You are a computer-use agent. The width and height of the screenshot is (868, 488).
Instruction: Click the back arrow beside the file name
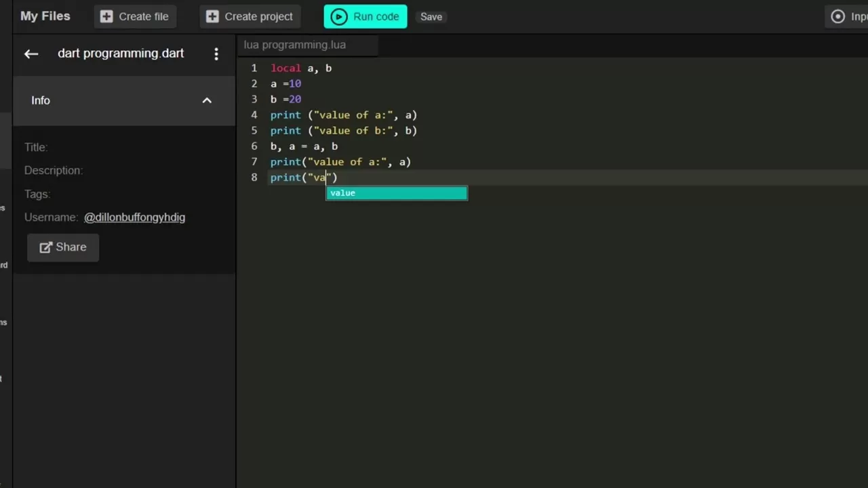[31, 54]
